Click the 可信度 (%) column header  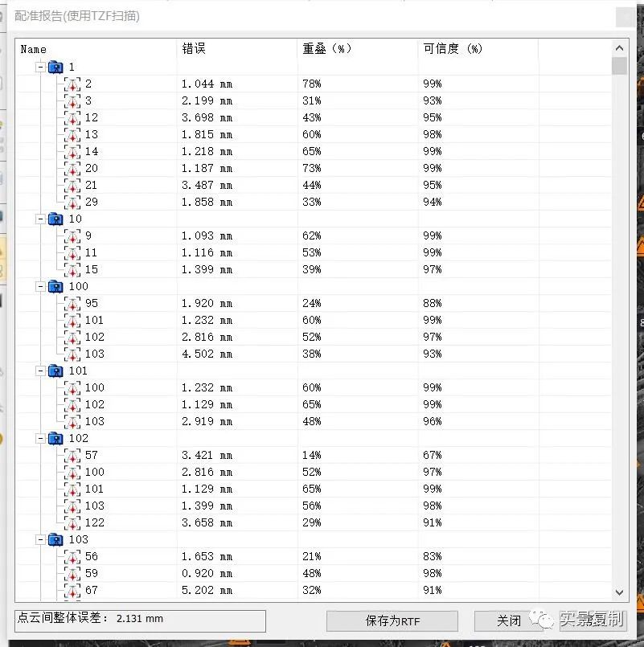pos(478,49)
